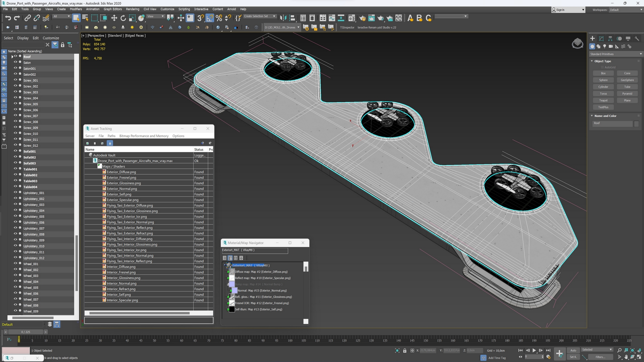Open the Modify panel tab icon

click(x=601, y=39)
